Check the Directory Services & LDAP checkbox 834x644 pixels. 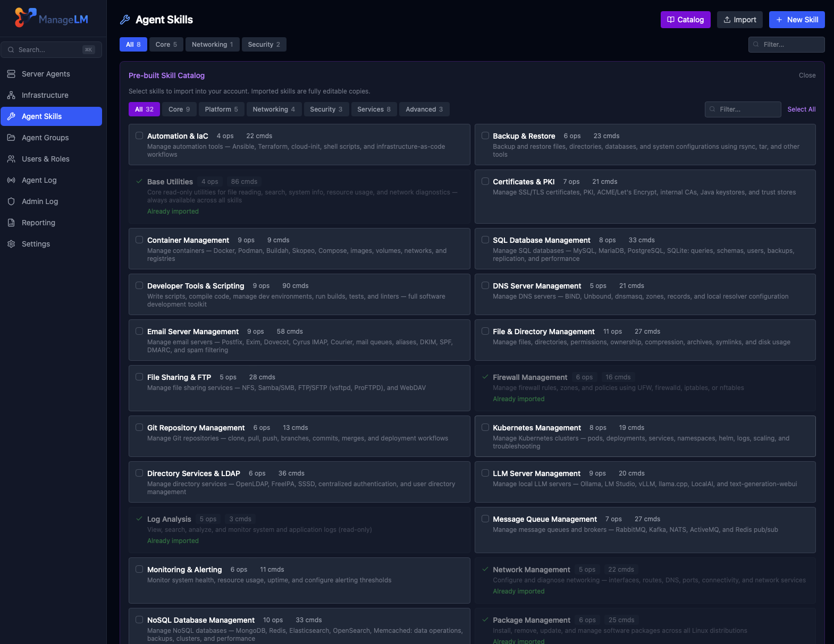pyautogui.click(x=139, y=473)
